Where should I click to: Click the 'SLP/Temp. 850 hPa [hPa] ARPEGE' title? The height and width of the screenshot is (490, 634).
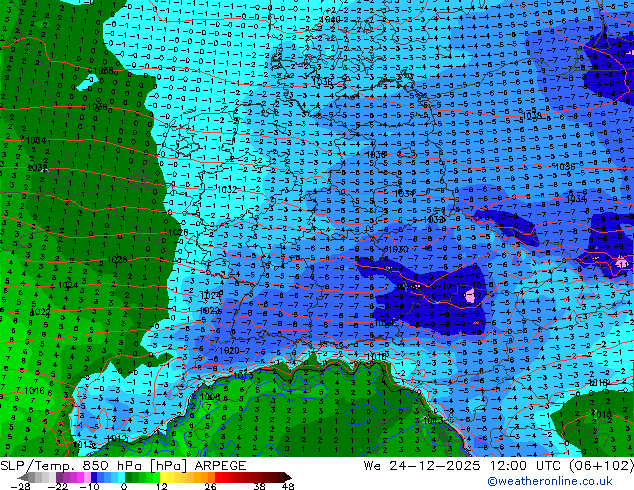[123, 466]
